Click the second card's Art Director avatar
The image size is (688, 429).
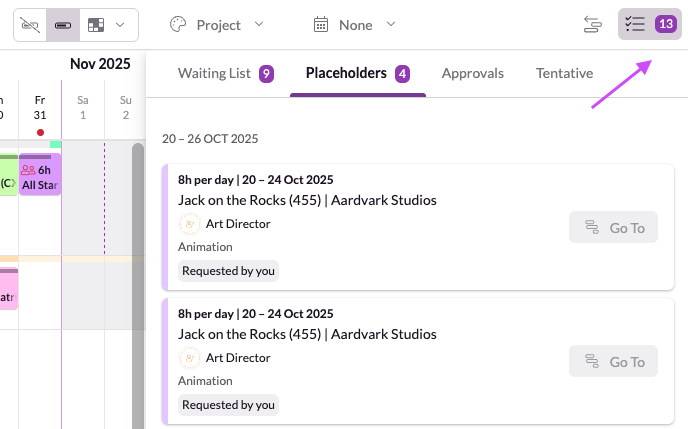[x=189, y=358]
